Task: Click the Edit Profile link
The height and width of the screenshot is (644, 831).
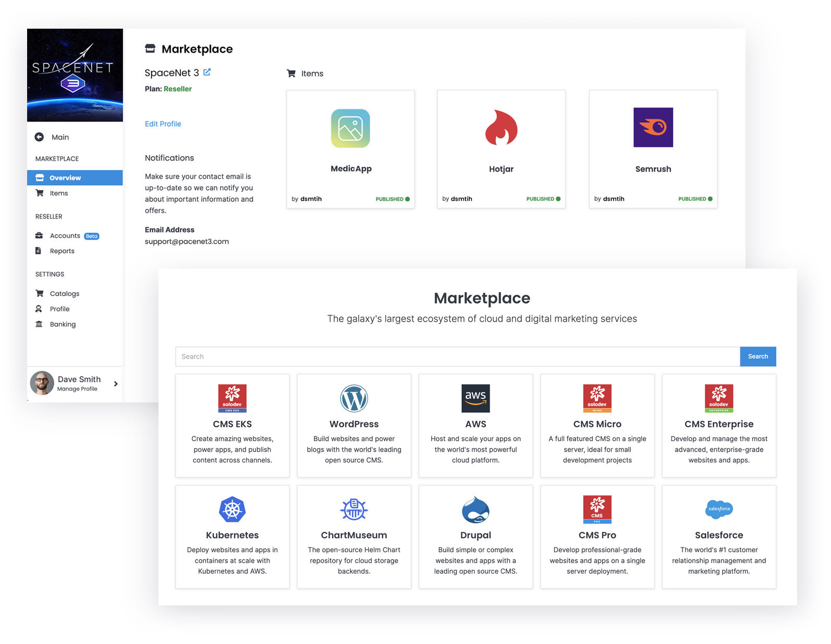Action: (163, 124)
